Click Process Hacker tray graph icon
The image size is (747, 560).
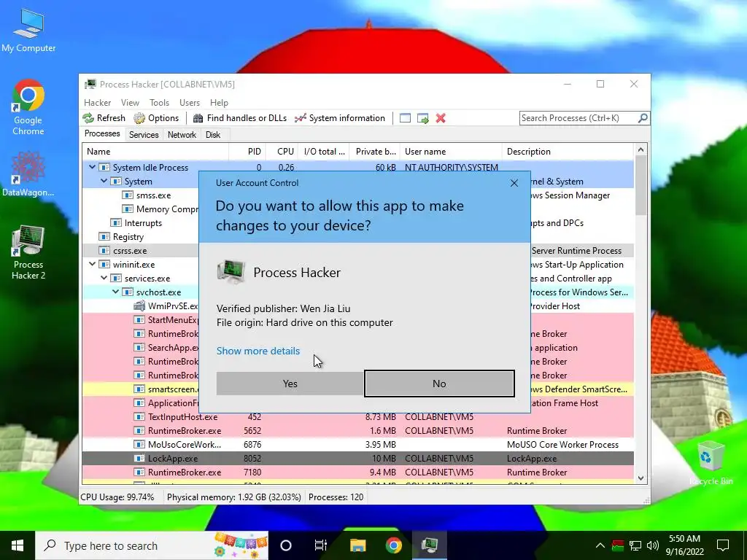pos(618,545)
